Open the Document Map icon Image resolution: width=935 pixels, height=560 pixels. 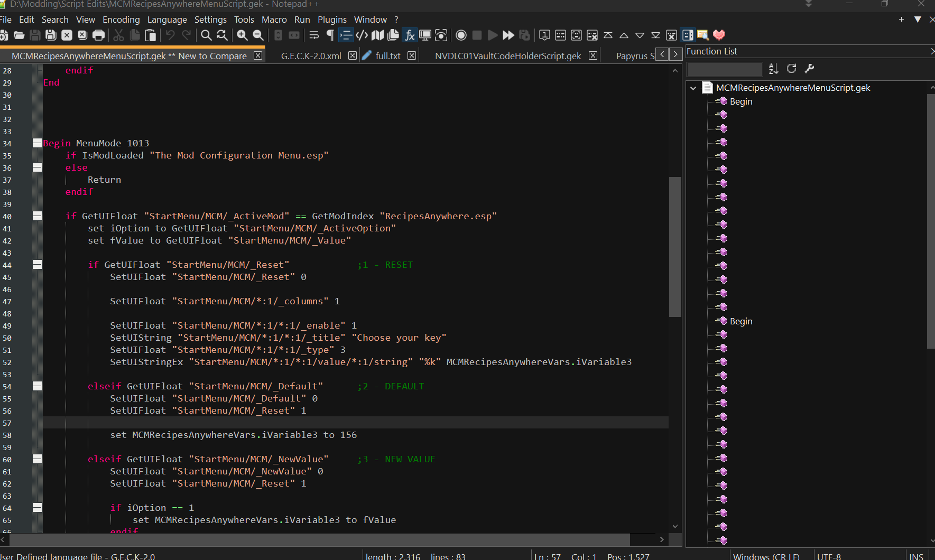point(377,35)
